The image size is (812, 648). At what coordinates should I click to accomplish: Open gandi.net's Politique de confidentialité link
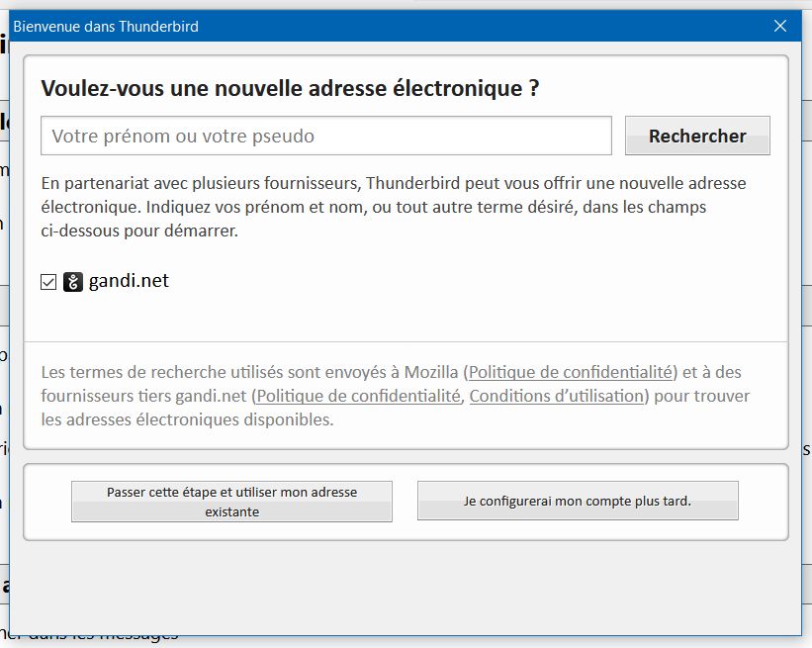358,396
